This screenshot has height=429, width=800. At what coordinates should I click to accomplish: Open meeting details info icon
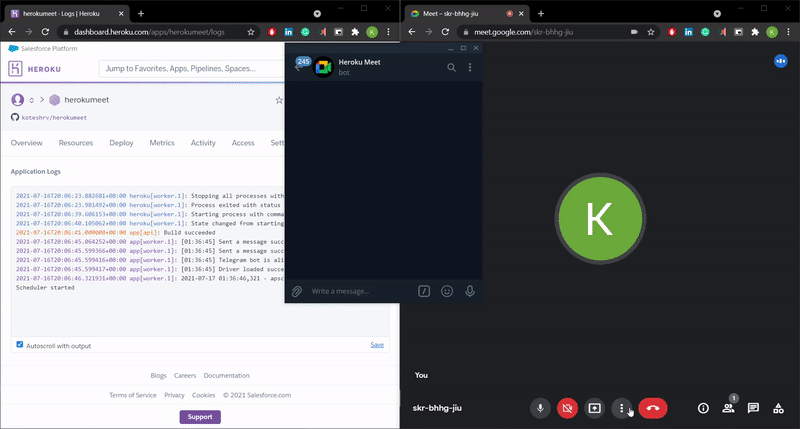point(703,408)
